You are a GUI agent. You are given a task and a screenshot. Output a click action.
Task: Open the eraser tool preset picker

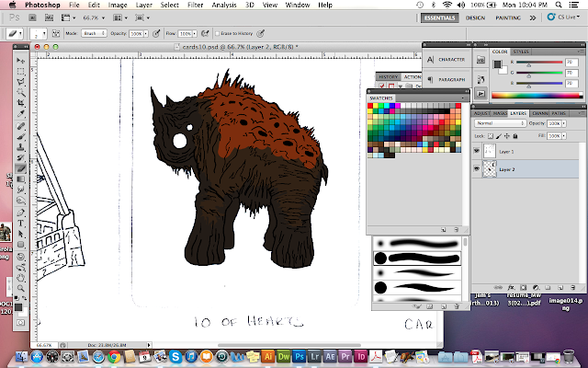(15, 33)
